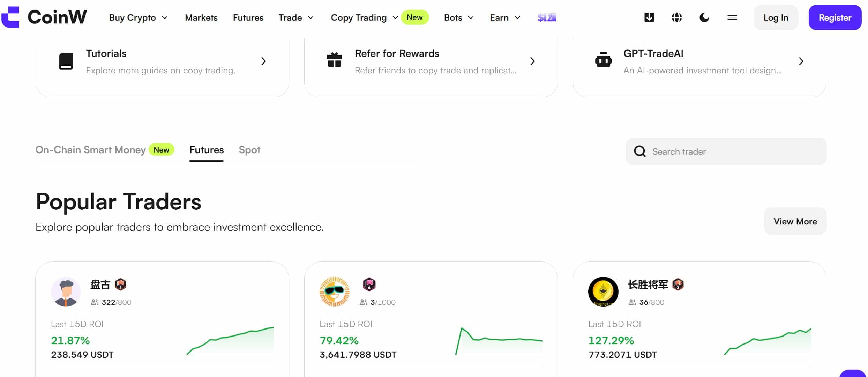
Task: Click the 3,641.7988 USDT profit value
Action: 358,355
